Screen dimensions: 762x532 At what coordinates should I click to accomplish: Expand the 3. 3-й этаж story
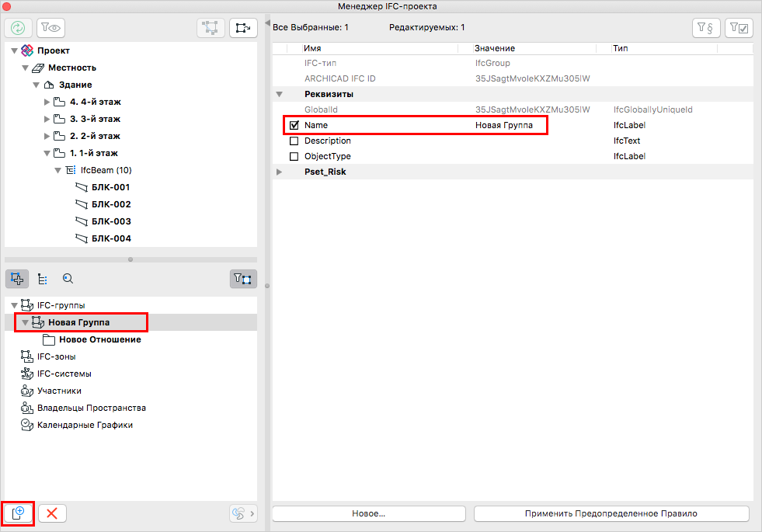(47, 119)
